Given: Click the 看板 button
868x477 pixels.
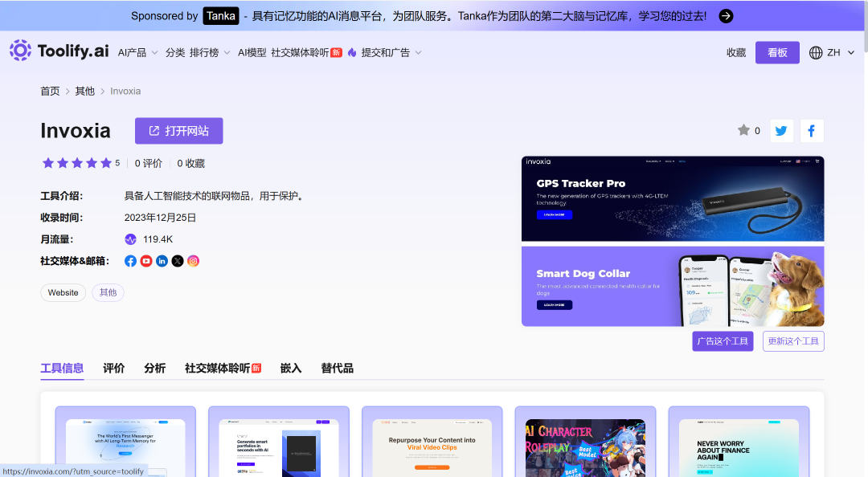Looking at the screenshot, I should (x=777, y=52).
